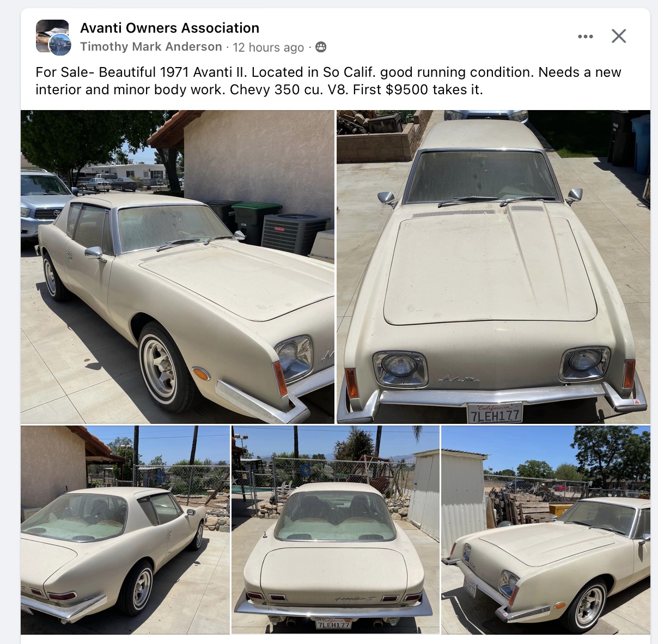This screenshot has height=644, width=658.
Task: Open the three-dots post options menu
Action: (586, 37)
